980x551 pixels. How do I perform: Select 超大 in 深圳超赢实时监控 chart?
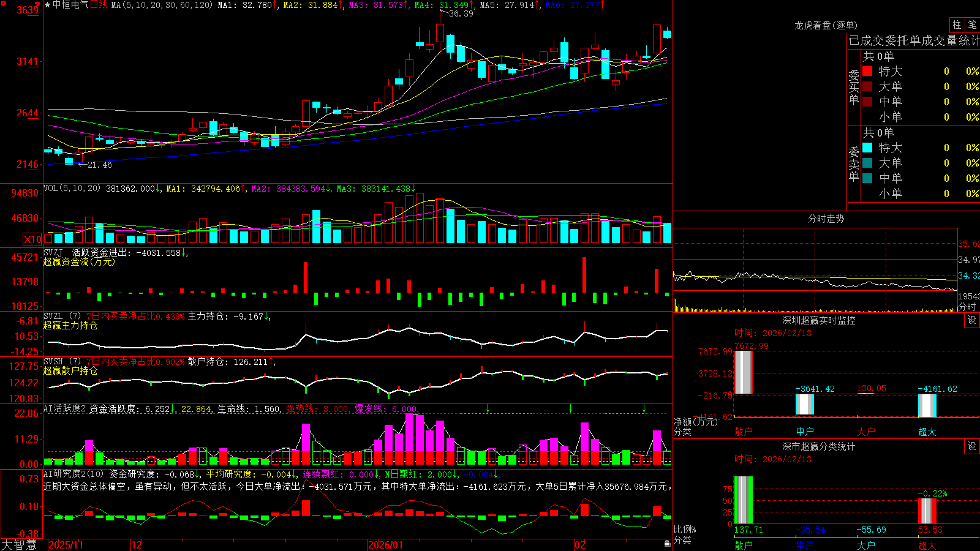coord(927,432)
